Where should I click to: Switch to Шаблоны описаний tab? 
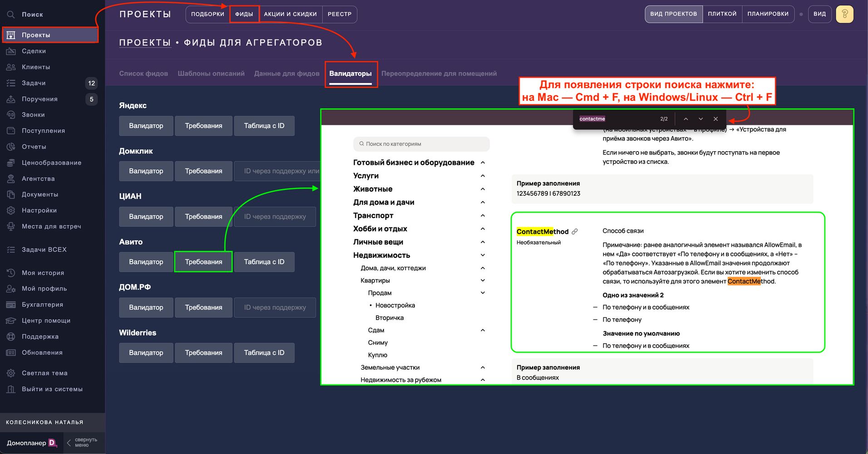click(x=211, y=74)
